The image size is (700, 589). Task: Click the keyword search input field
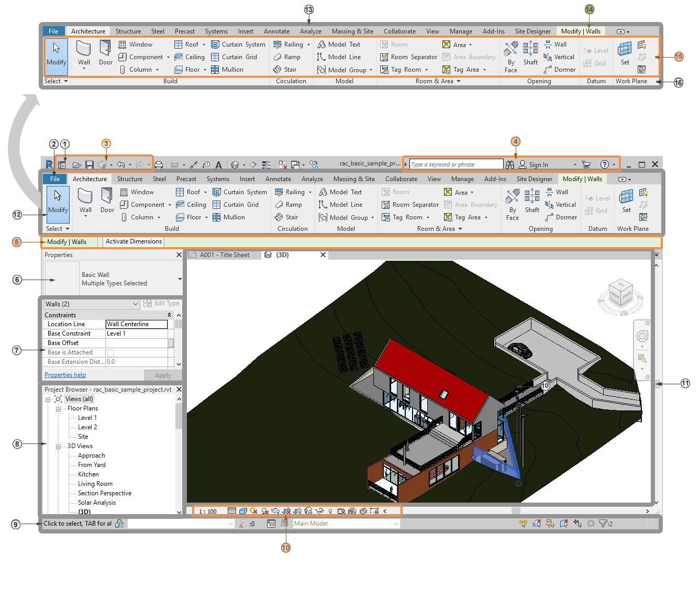click(455, 164)
